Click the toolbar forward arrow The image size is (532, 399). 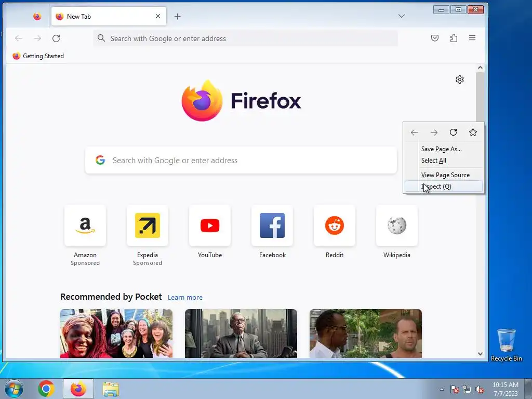[x=37, y=38]
